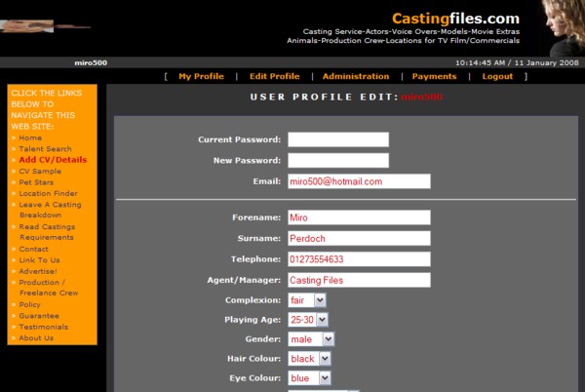Open the My Profile menu link
Viewport: 585px width, 392px height.
[201, 76]
